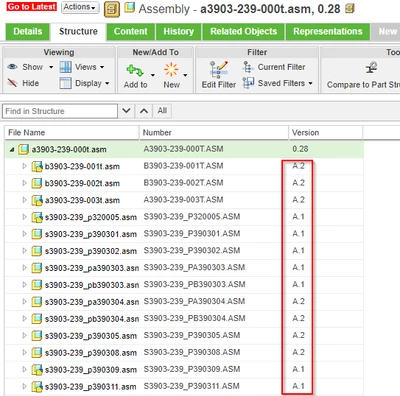Click Compare to Part Structure icon

pos(371,68)
